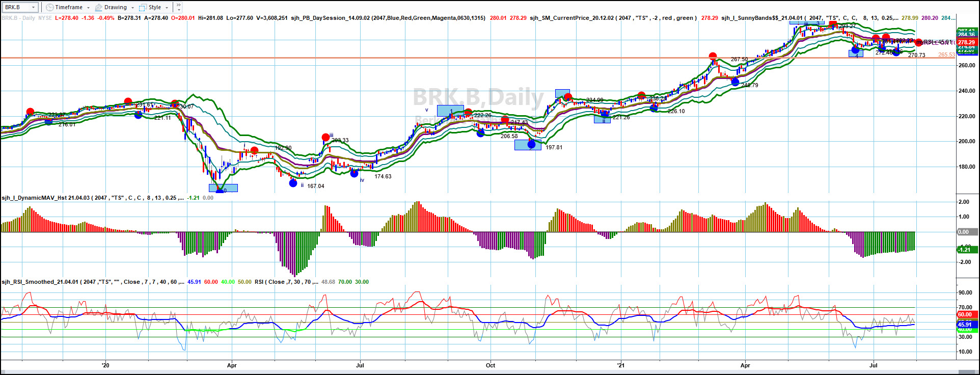
Task: Select the blue rectangle labeled 4
Action: coord(856,53)
